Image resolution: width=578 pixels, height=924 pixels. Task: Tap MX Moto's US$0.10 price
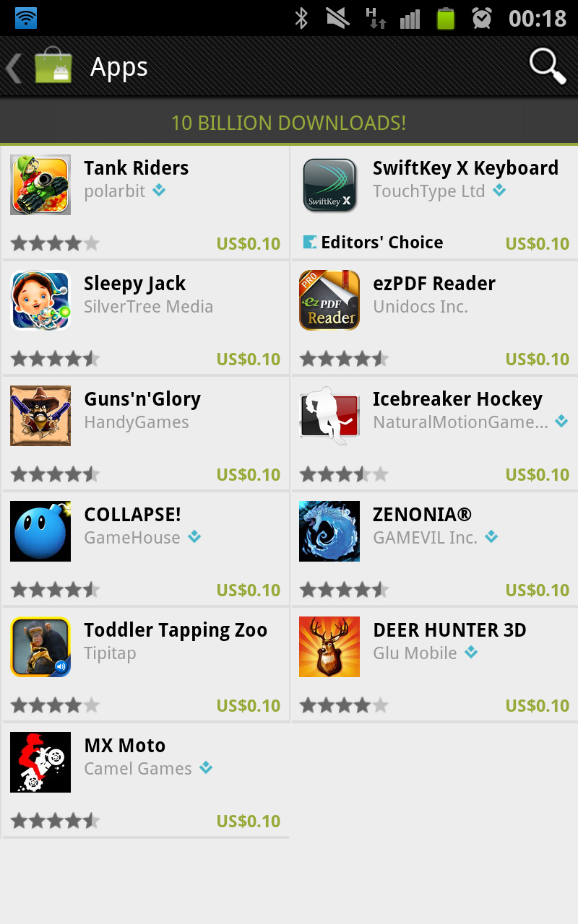[x=249, y=821]
